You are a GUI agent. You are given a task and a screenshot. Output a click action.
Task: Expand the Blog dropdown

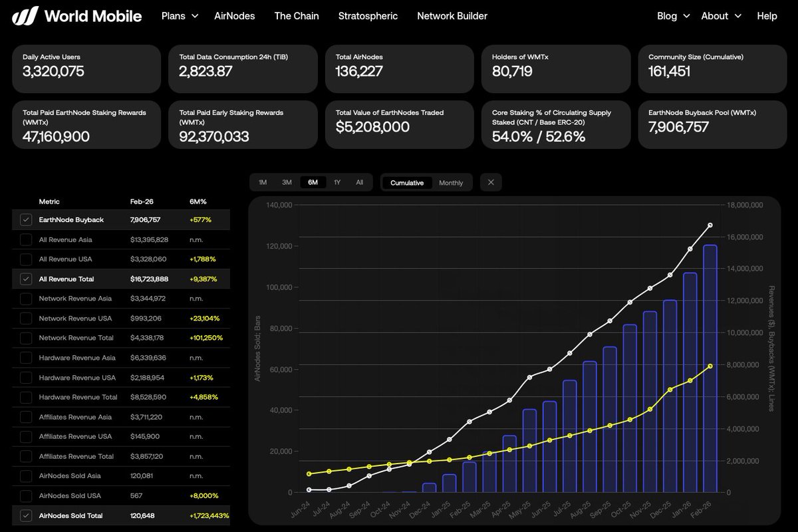click(672, 15)
